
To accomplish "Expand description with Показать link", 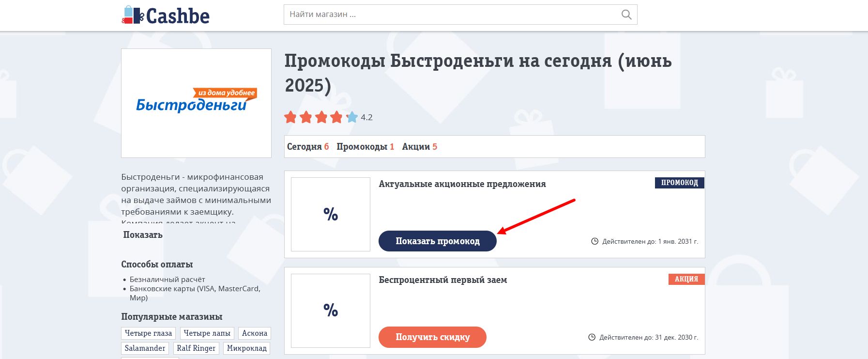I will (143, 235).
